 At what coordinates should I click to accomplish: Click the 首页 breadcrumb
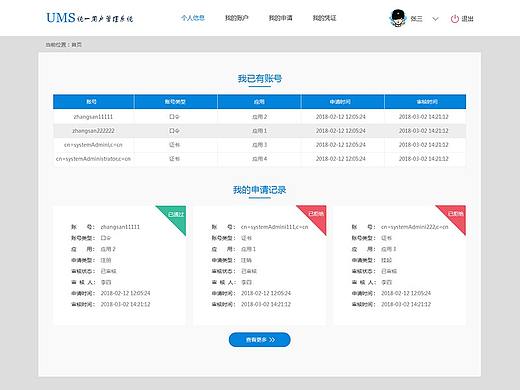[77, 44]
